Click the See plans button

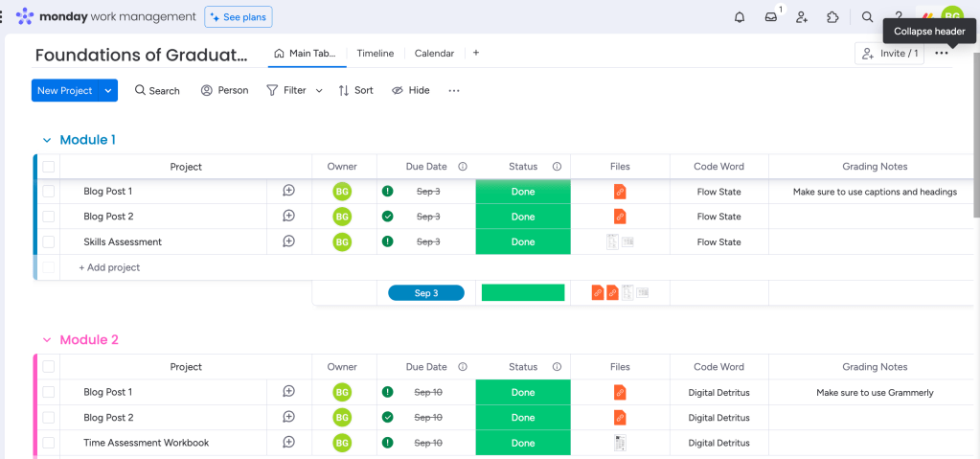pos(239,17)
